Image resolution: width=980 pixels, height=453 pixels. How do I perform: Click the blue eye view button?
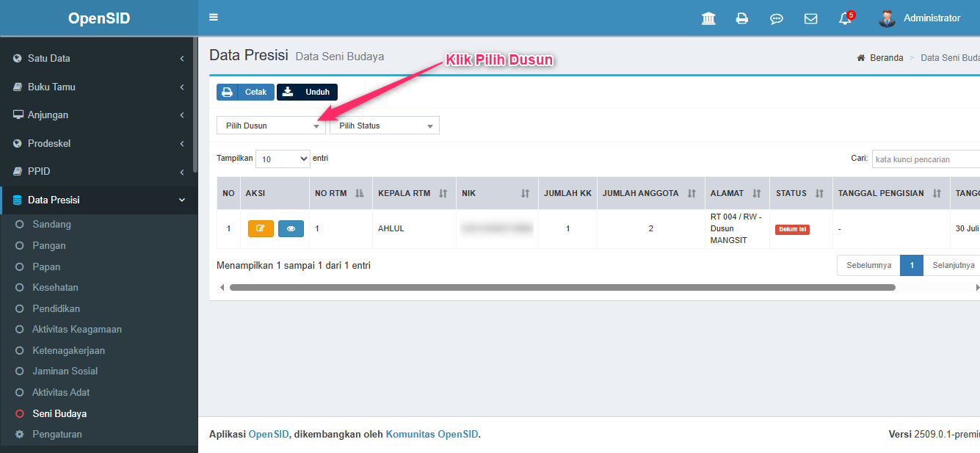[x=291, y=228]
